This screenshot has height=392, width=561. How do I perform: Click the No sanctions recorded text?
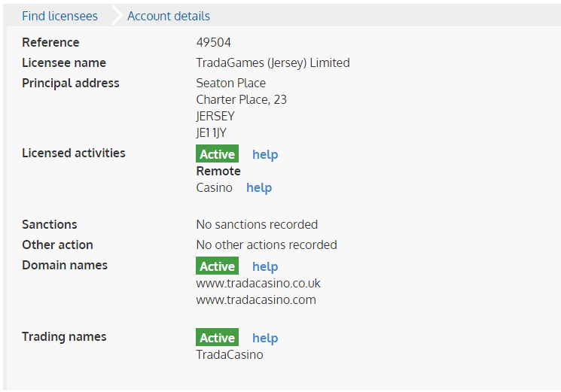tap(257, 224)
